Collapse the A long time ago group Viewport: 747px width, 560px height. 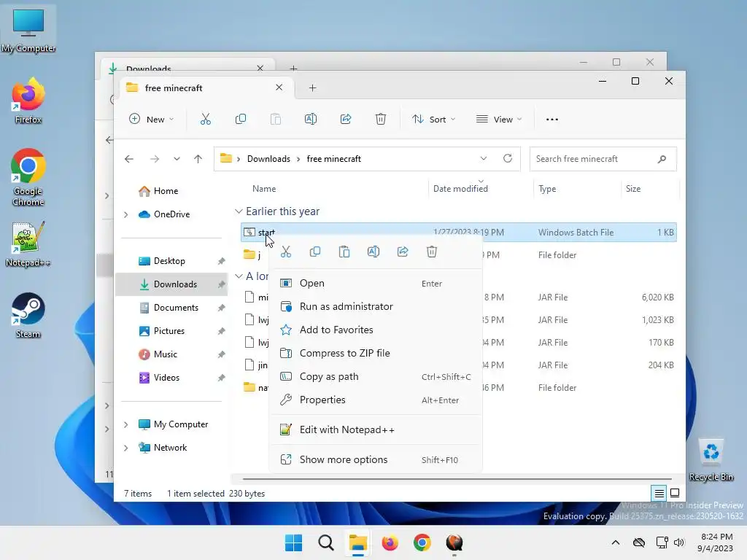(239, 276)
